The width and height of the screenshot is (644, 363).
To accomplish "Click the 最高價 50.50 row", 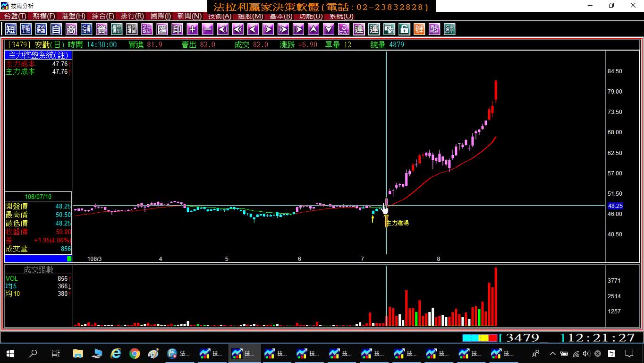I will pos(38,215).
